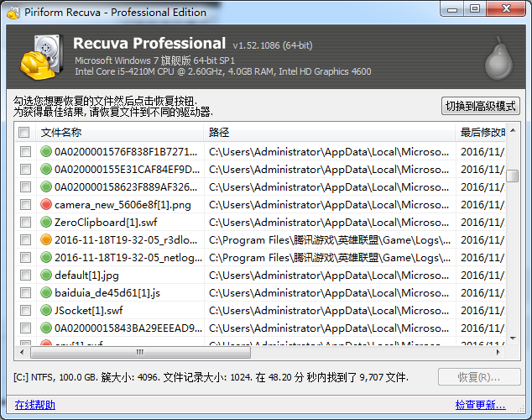532x420 pixels.
Task: Open the 在线帮助 link
Action: tap(35, 405)
